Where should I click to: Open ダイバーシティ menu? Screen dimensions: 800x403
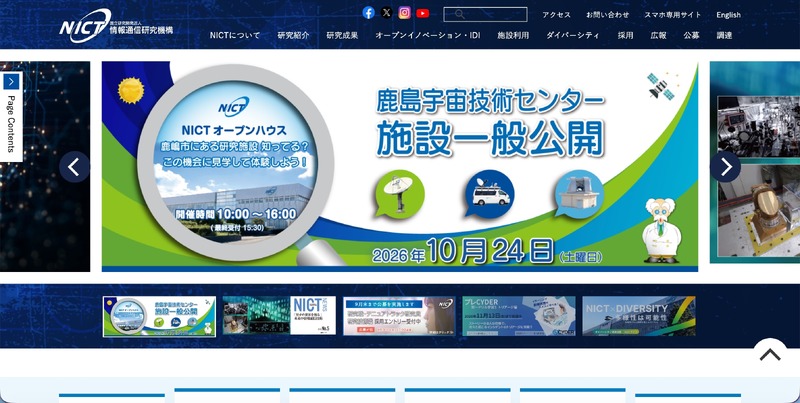(x=573, y=35)
